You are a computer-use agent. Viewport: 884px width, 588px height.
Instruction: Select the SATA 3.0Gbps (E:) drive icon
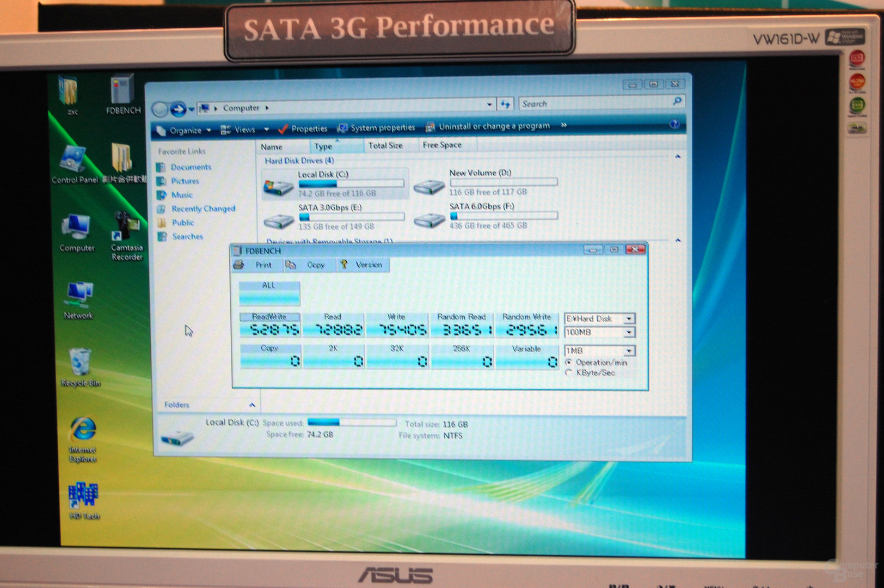(x=279, y=220)
